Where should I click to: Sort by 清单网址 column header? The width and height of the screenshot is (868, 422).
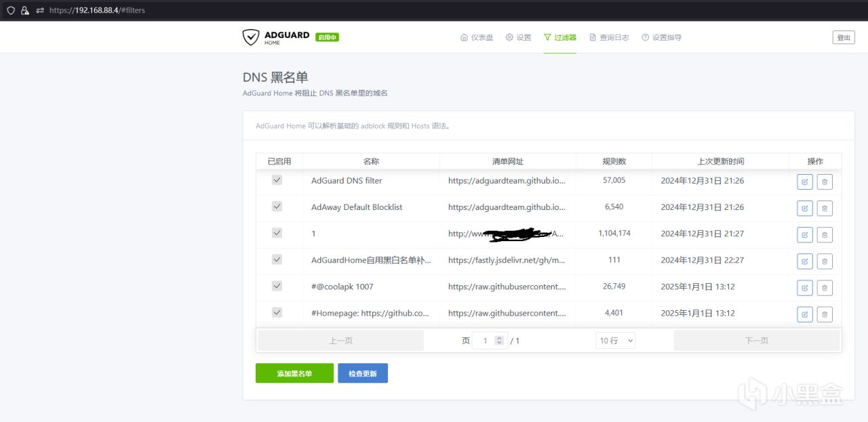click(x=508, y=161)
